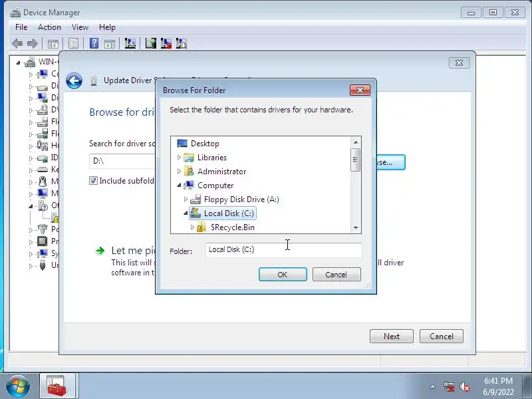Show hidden tray icons arrow
Viewport: 532px width, 399px height.
433,386
